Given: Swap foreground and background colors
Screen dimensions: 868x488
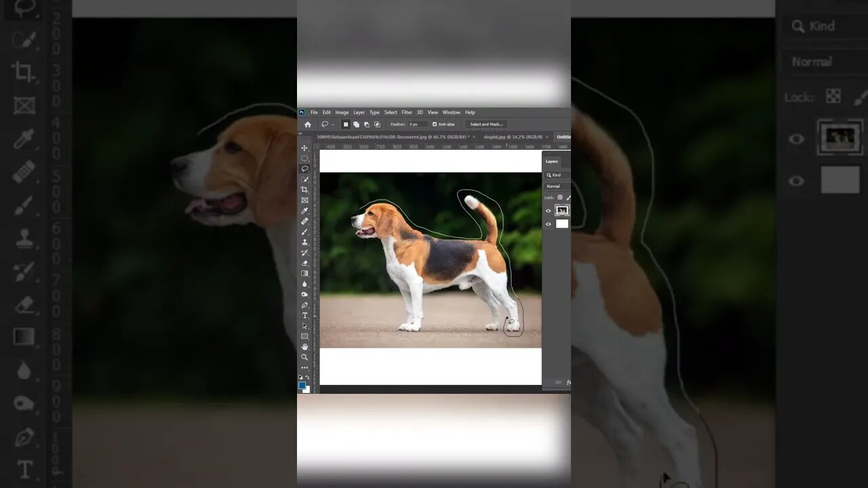Looking at the screenshot, I should 307,378.
